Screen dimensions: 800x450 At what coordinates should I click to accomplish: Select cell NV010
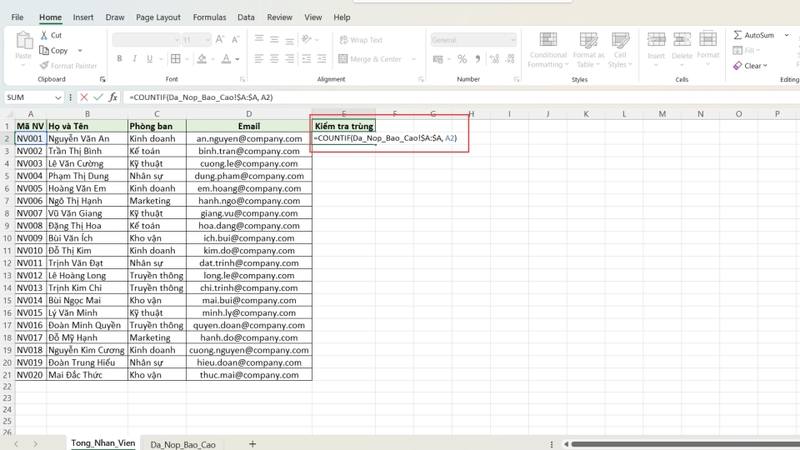pyautogui.click(x=30, y=251)
